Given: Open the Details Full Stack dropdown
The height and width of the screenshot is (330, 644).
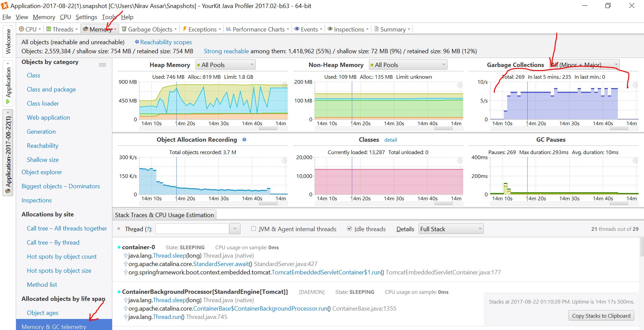Looking at the screenshot, I should pos(451,229).
